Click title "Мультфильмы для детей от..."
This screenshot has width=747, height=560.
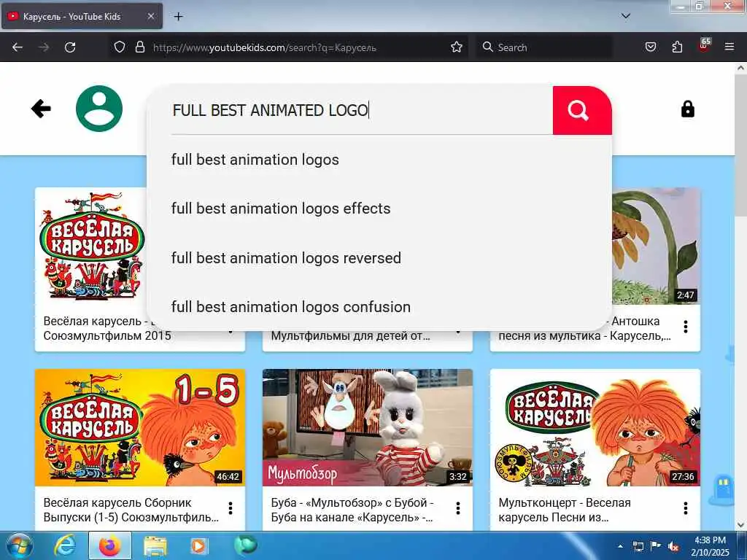351,335
